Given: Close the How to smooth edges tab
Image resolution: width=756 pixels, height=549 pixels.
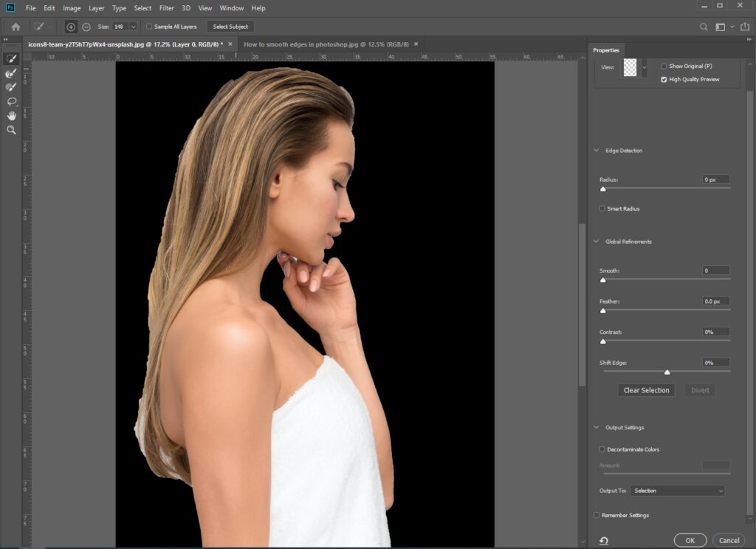Looking at the screenshot, I should 416,44.
